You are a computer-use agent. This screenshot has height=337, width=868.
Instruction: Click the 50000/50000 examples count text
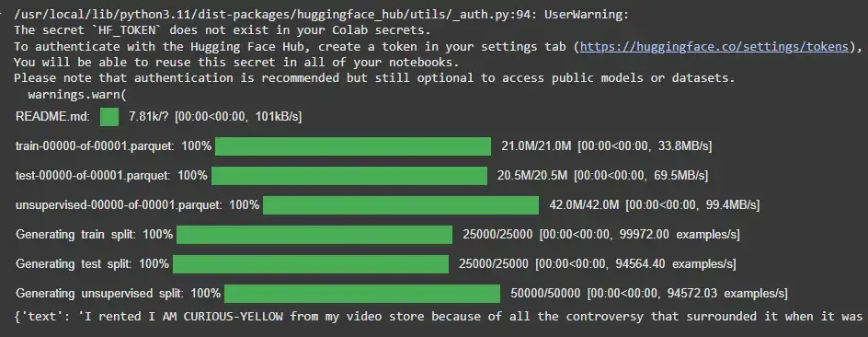click(545, 293)
